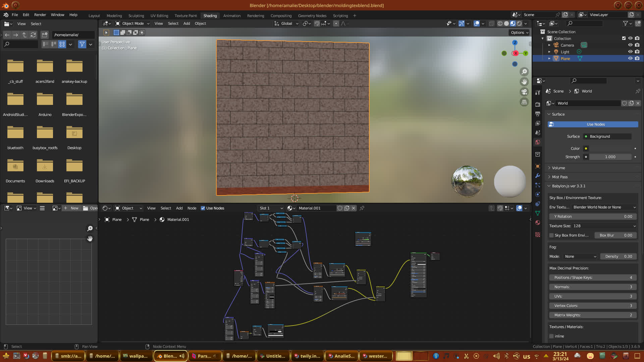644x362 pixels.
Task: Open the Render menu
Action: [40, 15]
